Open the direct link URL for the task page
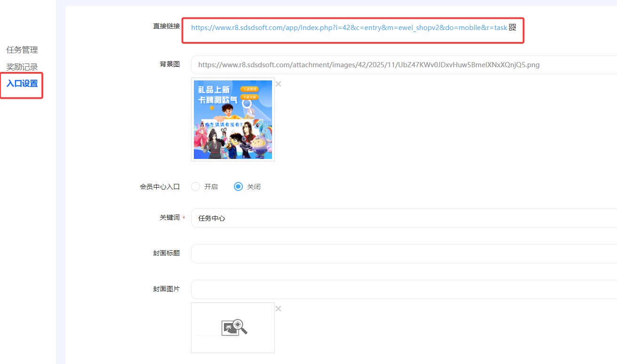The height and width of the screenshot is (364, 617). click(349, 28)
